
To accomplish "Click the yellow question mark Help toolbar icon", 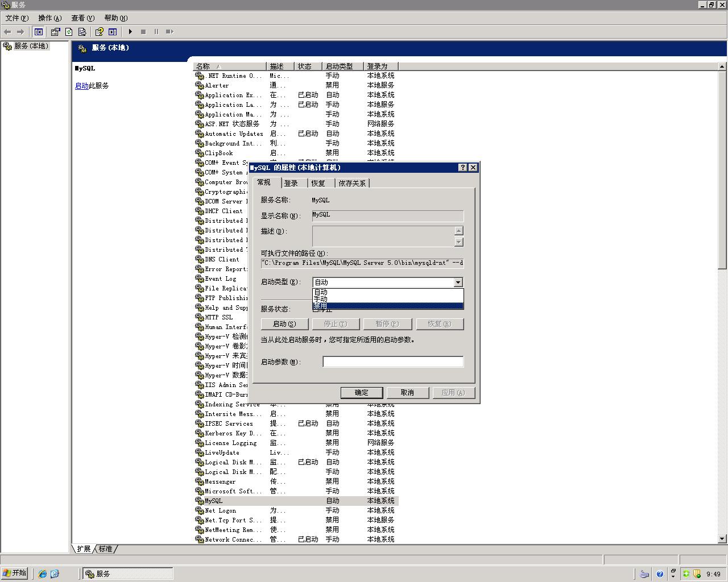I will [x=100, y=32].
